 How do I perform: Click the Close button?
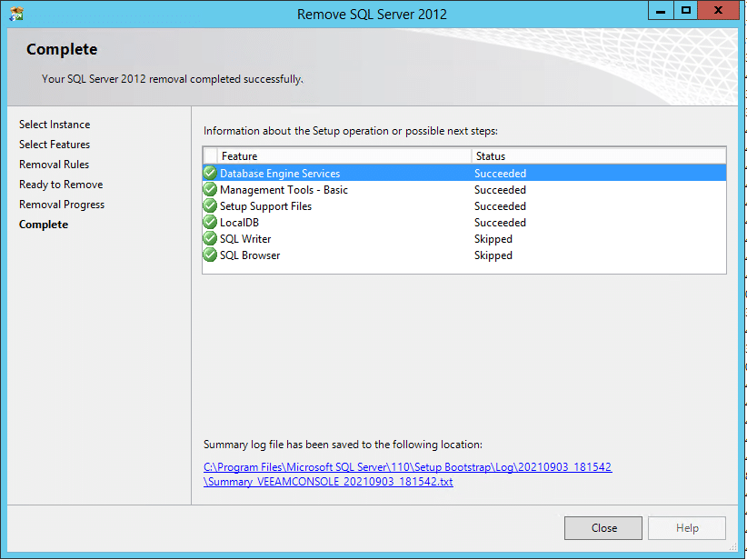coord(603,528)
